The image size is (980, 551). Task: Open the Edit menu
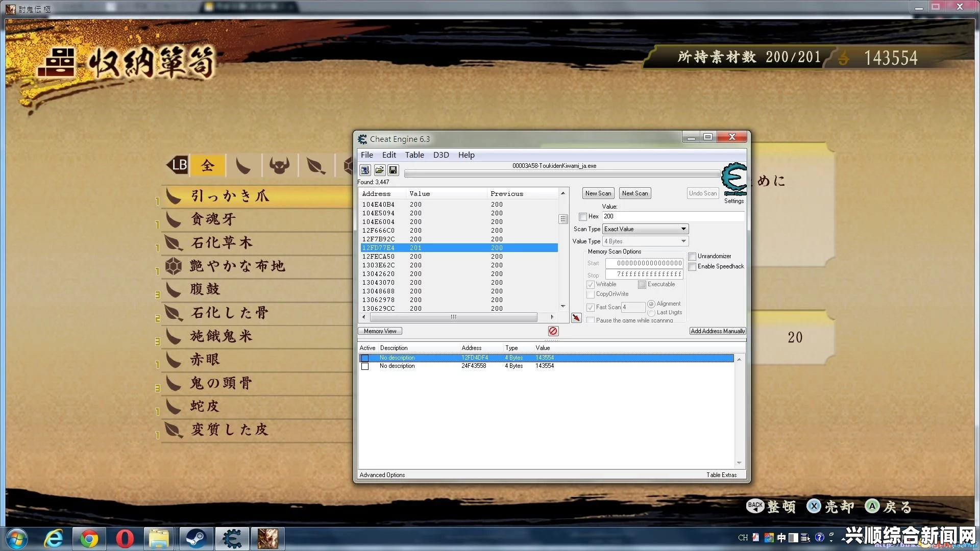pos(389,155)
